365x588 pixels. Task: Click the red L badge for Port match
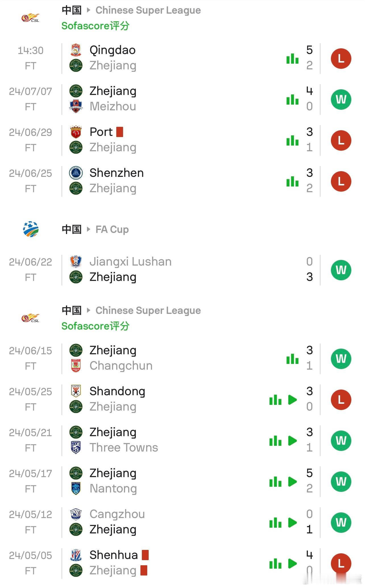click(341, 140)
